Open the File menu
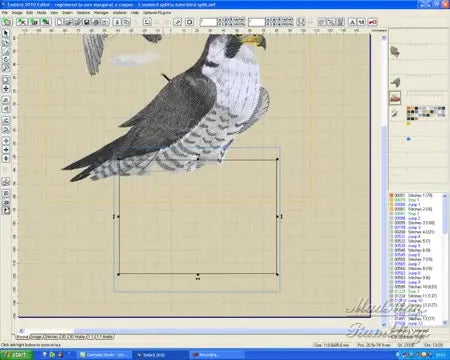 (x=5, y=13)
